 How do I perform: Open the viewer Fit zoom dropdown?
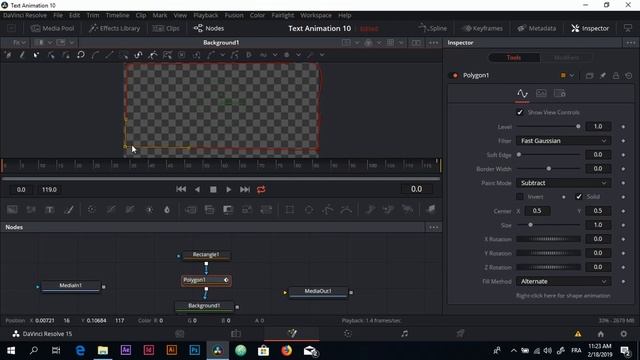point(19,42)
